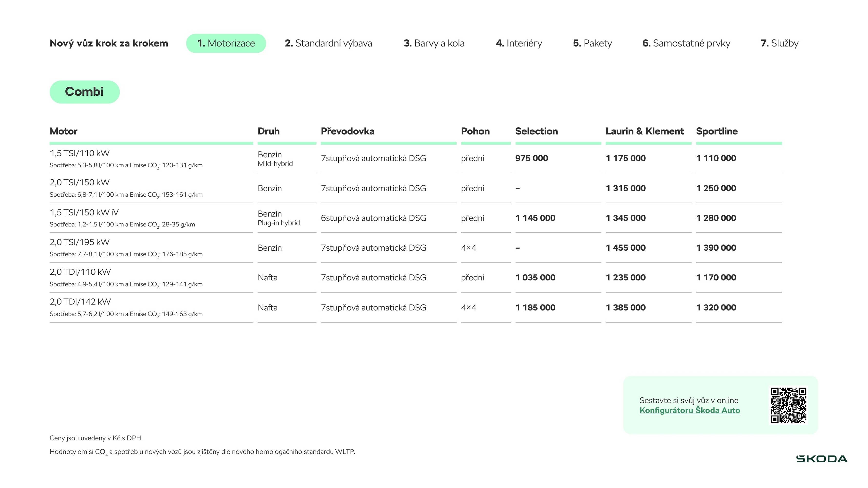Click the Nový vůz krok za krokem heading
Viewport: 868px width, 488px height.
pyautogui.click(x=108, y=43)
